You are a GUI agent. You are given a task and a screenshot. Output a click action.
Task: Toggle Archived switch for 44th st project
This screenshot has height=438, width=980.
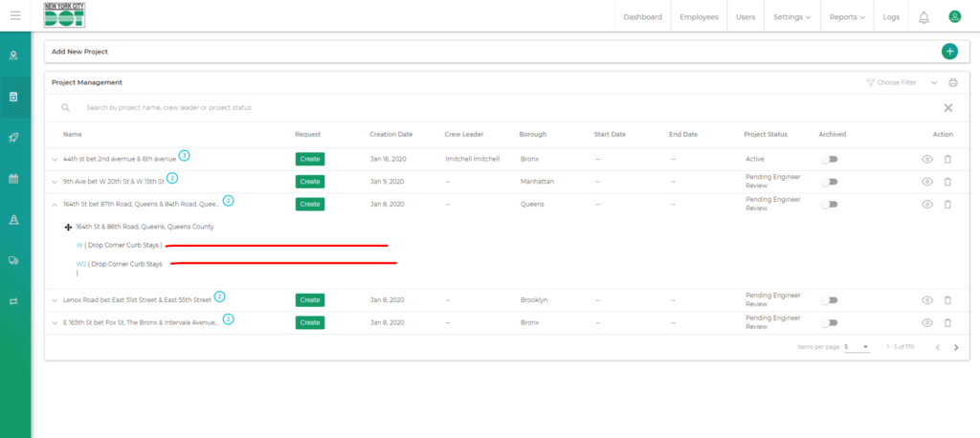pyautogui.click(x=829, y=159)
